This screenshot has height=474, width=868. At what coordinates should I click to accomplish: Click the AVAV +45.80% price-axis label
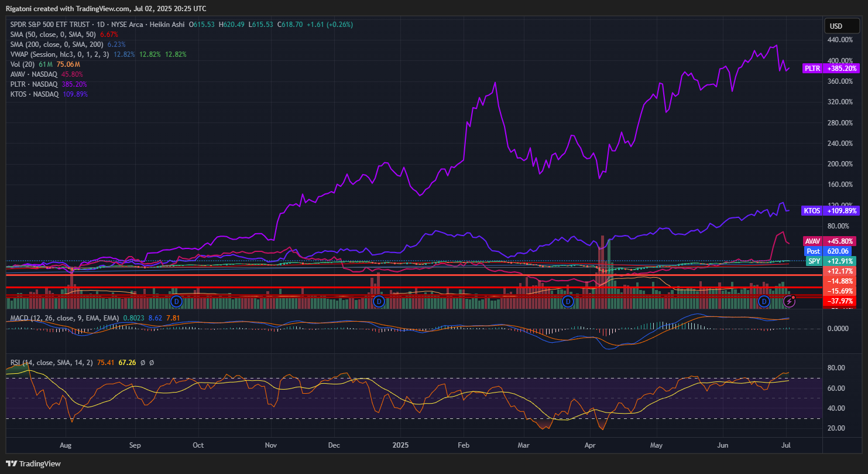pyautogui.click(x=831, y=241)
